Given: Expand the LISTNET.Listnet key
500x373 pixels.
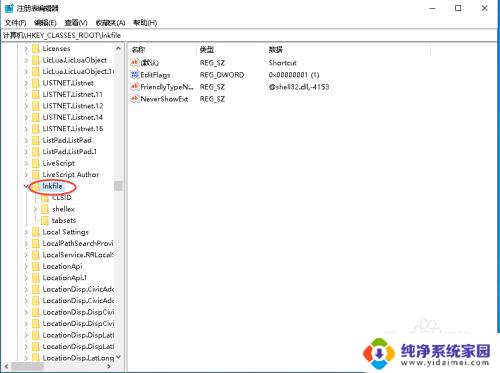Looking at the screenshot, I should 26,83.
